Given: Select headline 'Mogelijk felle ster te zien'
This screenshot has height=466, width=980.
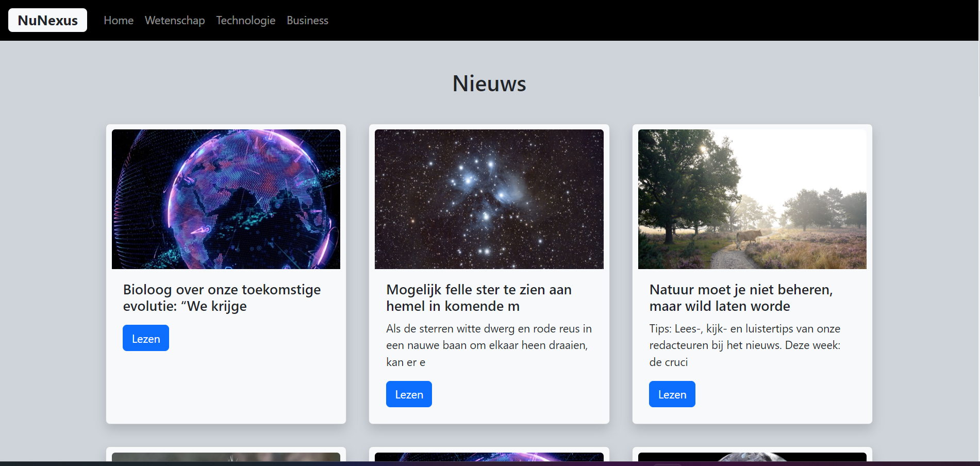Looking at the screenshot, I should click(x=479, y=298).
